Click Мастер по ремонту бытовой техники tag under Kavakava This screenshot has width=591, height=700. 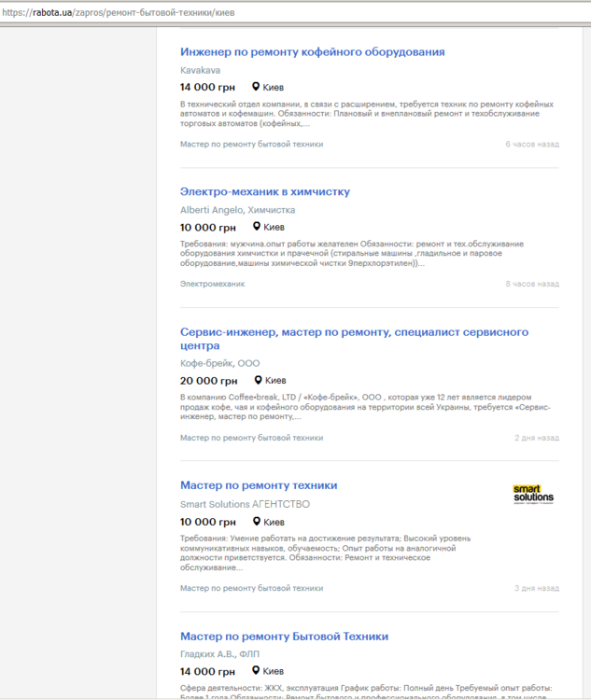click(x=251, y=144)
